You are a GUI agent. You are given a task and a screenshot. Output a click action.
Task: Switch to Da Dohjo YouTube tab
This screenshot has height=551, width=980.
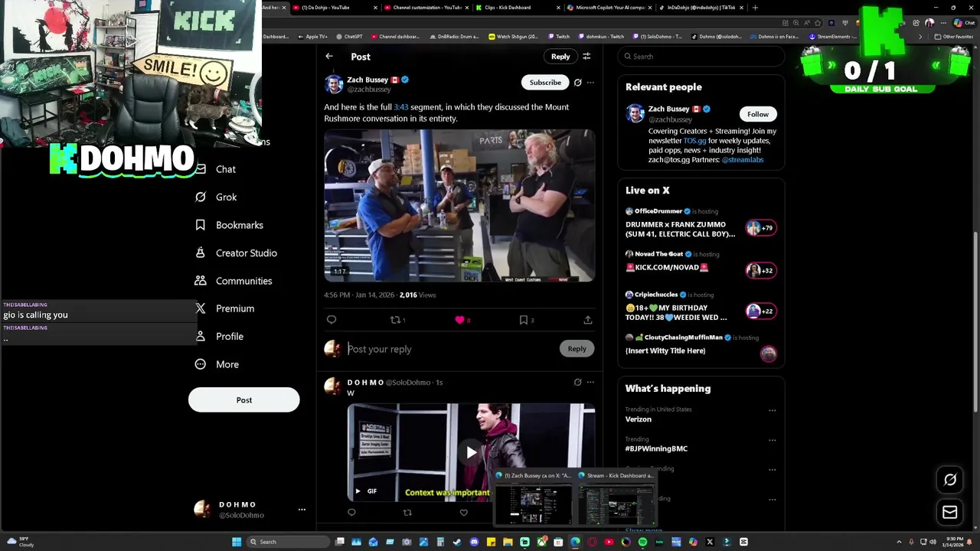[335, 8]
